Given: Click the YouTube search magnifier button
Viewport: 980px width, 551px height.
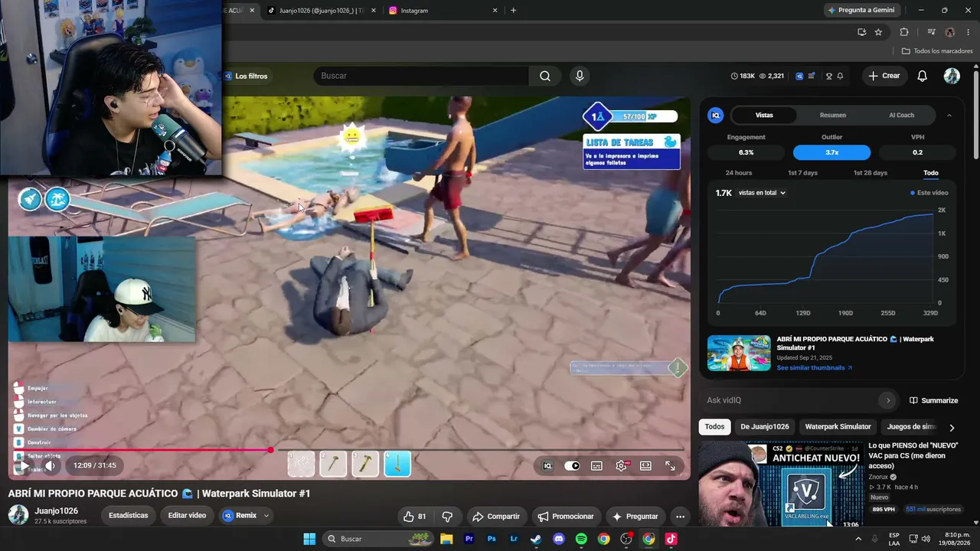Looking at the screenshot, I should pyautogui.click(x=544, y=76).
